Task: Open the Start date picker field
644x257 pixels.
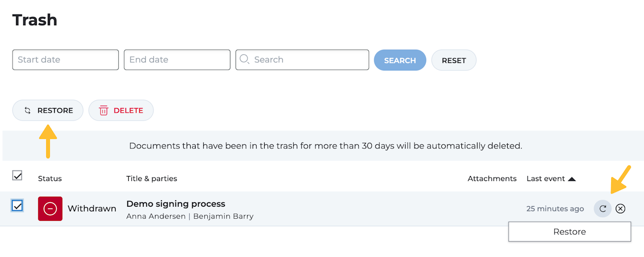Action: pos(65,59)
